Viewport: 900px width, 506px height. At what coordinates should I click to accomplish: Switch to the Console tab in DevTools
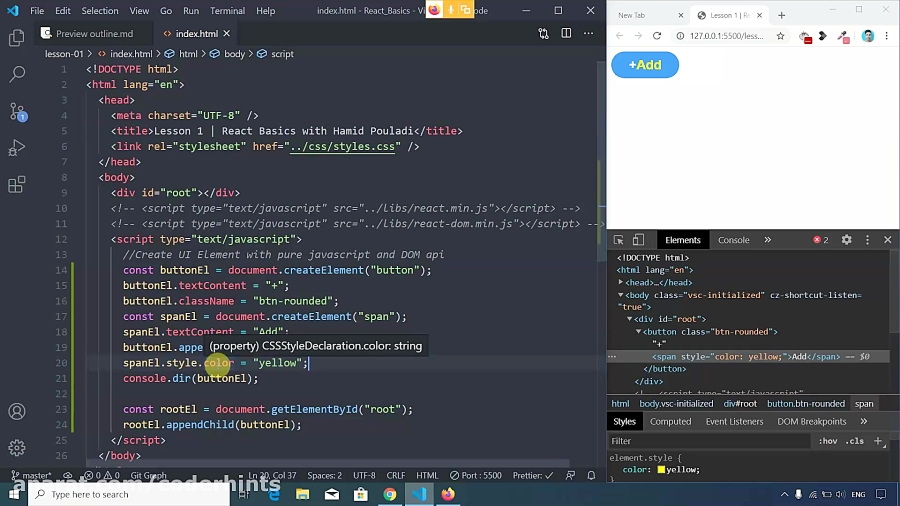click(733, 240)
